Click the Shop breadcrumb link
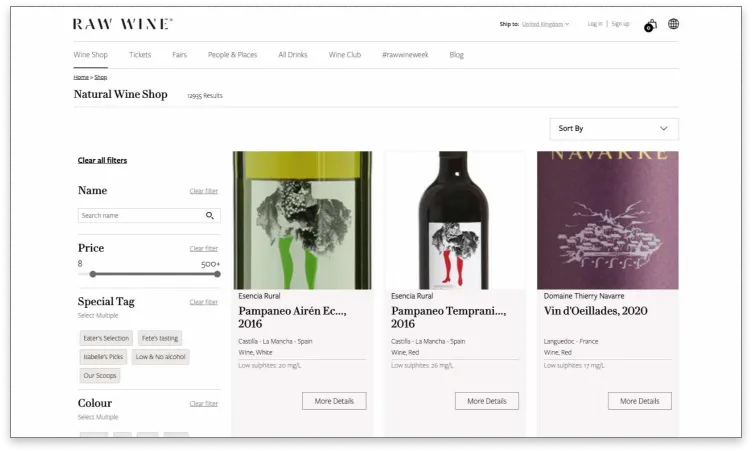Screen dimensions: 752x452 101,77
